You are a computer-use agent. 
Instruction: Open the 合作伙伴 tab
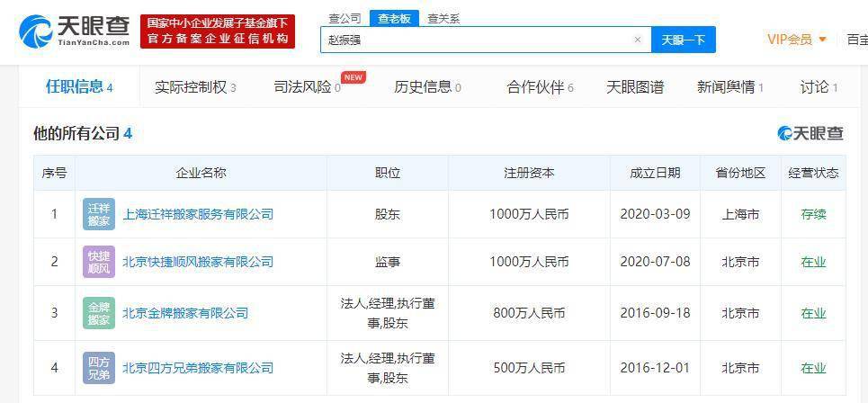pyautogui.click(x=540, y=87)
